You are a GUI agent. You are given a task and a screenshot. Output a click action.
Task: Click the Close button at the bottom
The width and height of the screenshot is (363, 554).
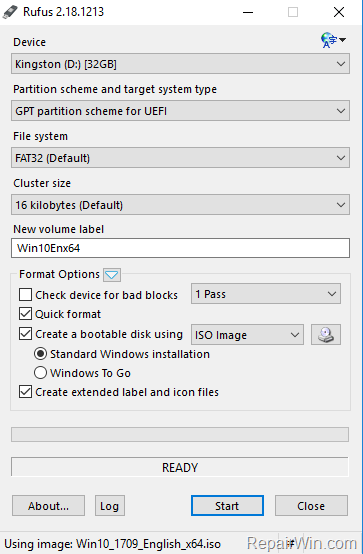coord(311,506)
